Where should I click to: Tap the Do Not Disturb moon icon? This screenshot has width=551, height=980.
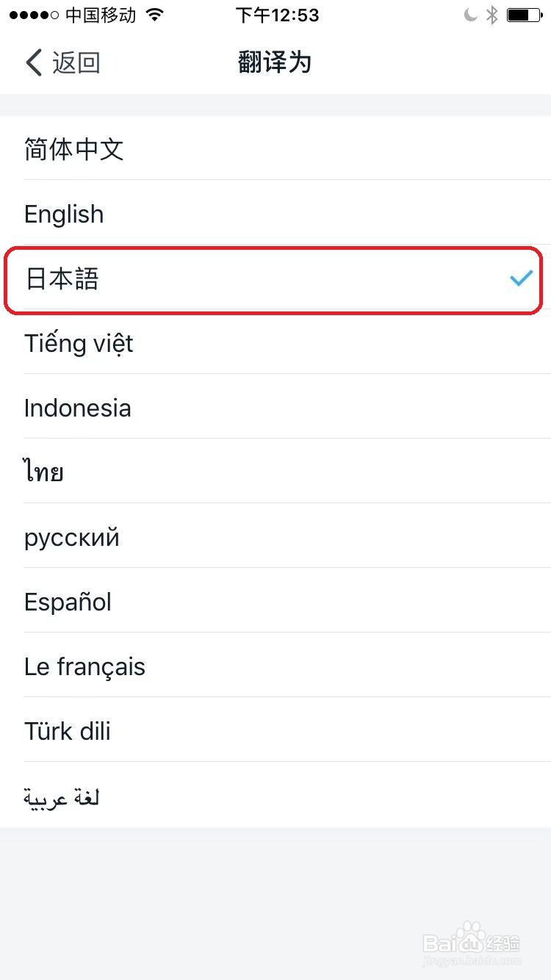click(471, 15)
